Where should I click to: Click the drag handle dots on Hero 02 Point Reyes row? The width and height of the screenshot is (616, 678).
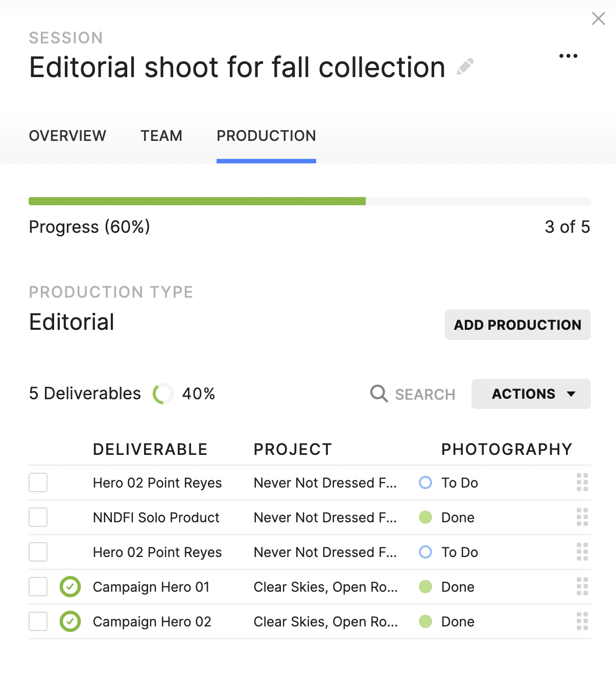pyautogui.click(x=582, y=482)
